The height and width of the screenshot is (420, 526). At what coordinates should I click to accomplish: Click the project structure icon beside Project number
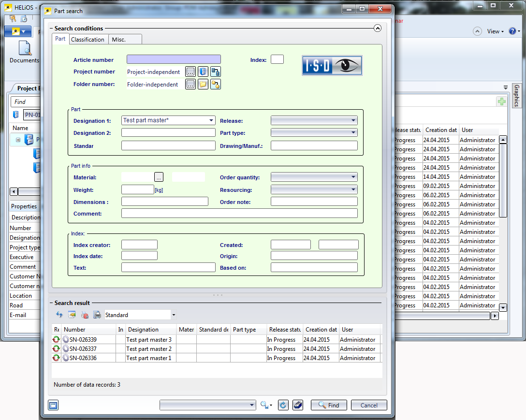(x=216, y=72)
